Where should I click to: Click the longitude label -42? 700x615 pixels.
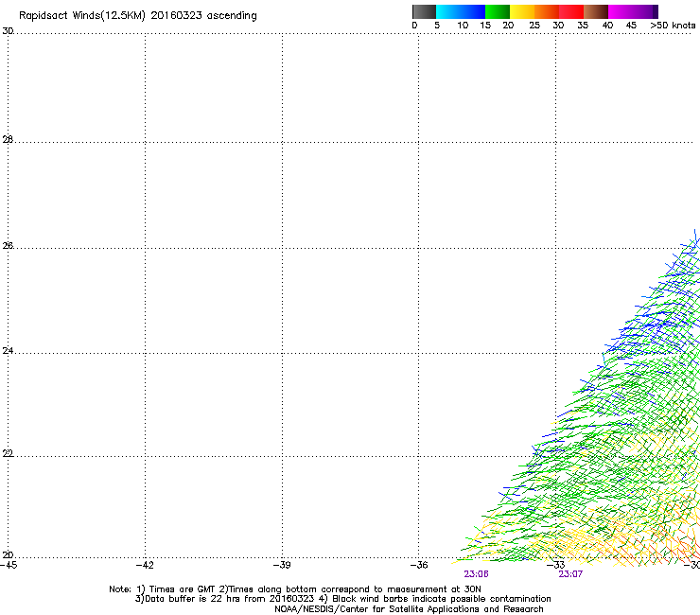click(145, 565)
